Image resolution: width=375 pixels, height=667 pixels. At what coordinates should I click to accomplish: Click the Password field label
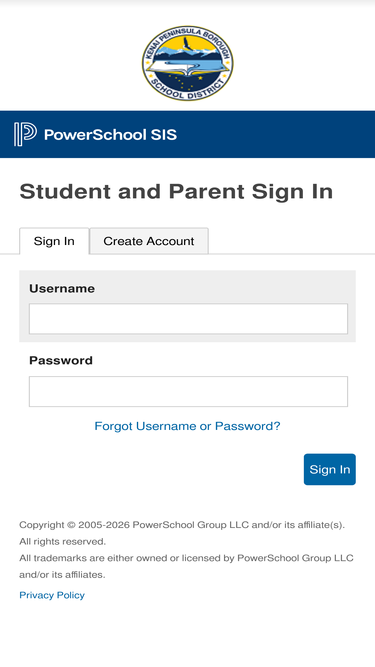pyautogui.click(x=61, y=360)
